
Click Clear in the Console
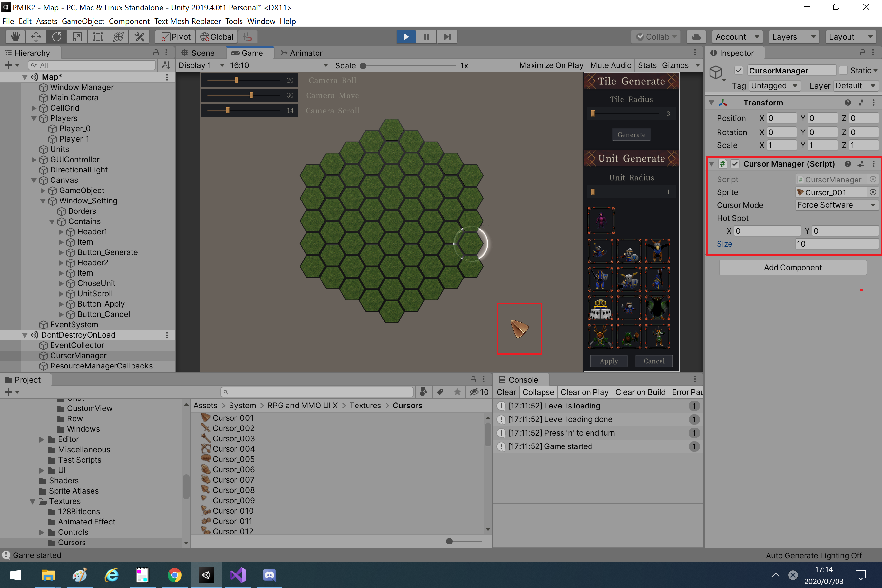click(x=506, y=392)
